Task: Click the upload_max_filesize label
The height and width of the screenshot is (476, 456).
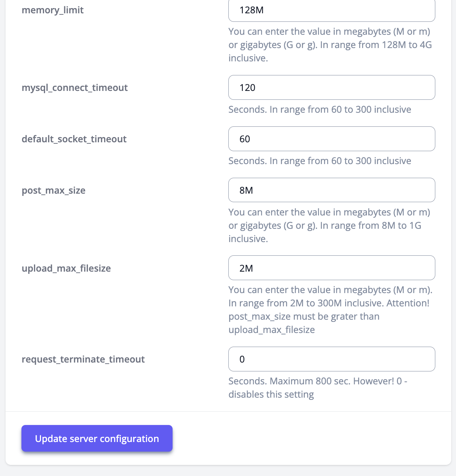Action: pos(66,269)
